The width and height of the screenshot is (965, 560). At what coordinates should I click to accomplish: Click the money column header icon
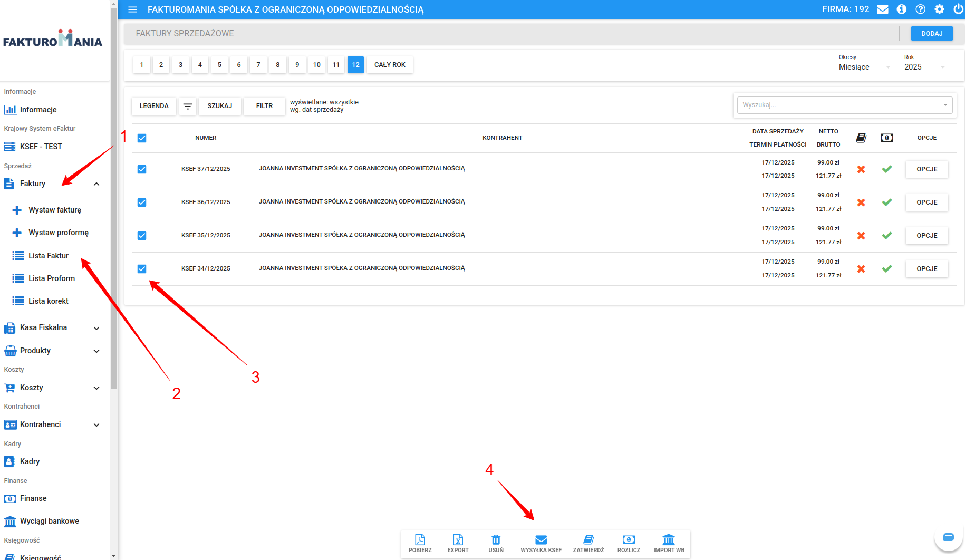pos(887,138)
